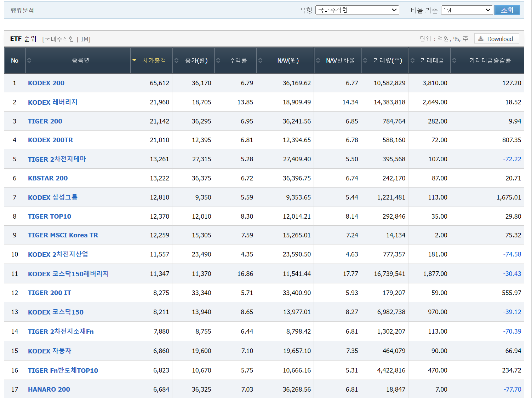Click volume value 16,739,541
532x398 pixels.
click(x=390, y=274)
